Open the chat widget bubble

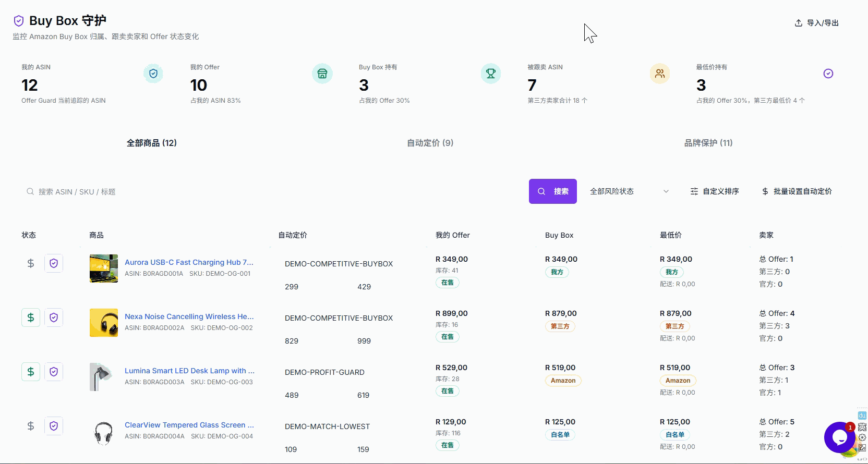(x=839, y=437)
